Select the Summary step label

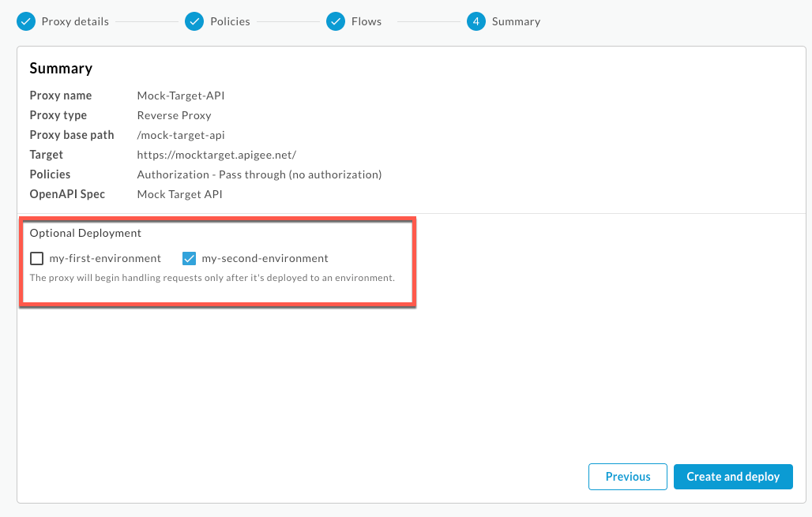pyautogui.click(x=516, y=21)
